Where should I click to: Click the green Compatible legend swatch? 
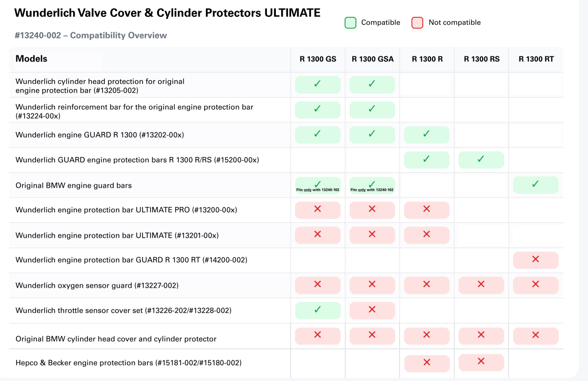(350, 23)
